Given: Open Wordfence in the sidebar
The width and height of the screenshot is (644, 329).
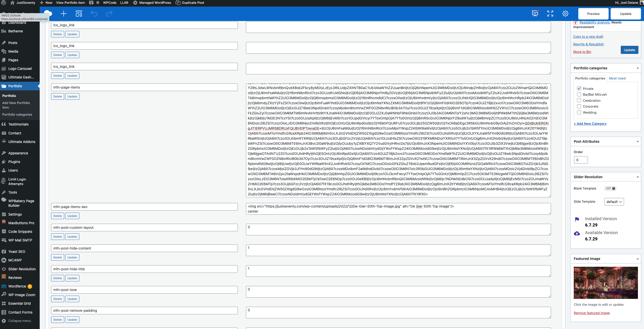Looking at the screenshot, I should coord(17,286).
